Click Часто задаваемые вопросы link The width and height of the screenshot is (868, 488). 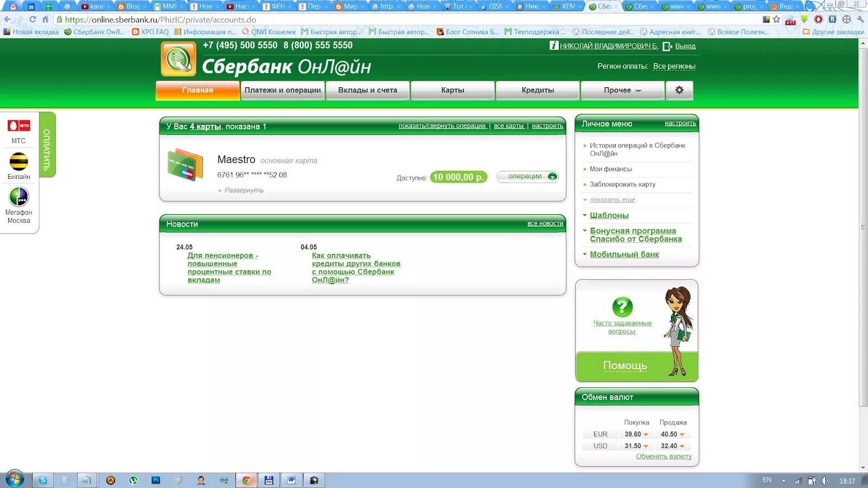622,327
